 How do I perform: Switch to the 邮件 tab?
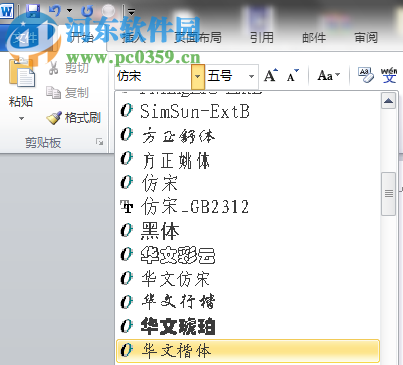click(x=314, y=37)
